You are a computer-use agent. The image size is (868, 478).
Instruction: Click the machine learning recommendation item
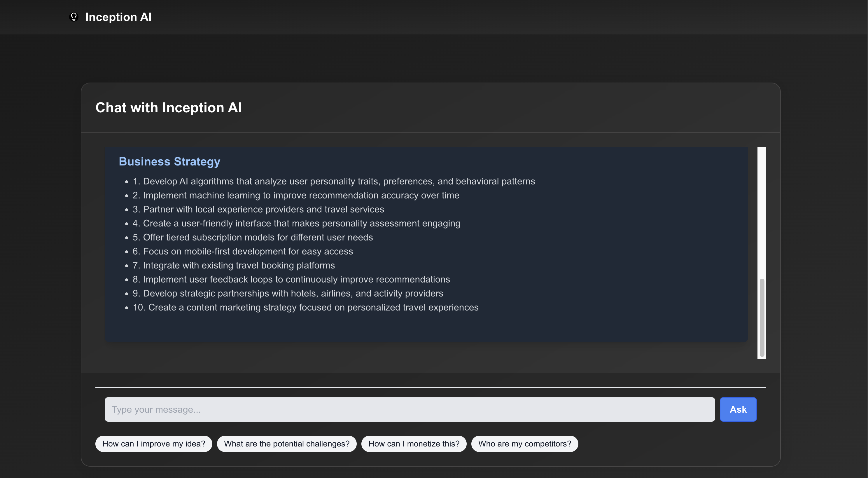click(x=295, y=195)
